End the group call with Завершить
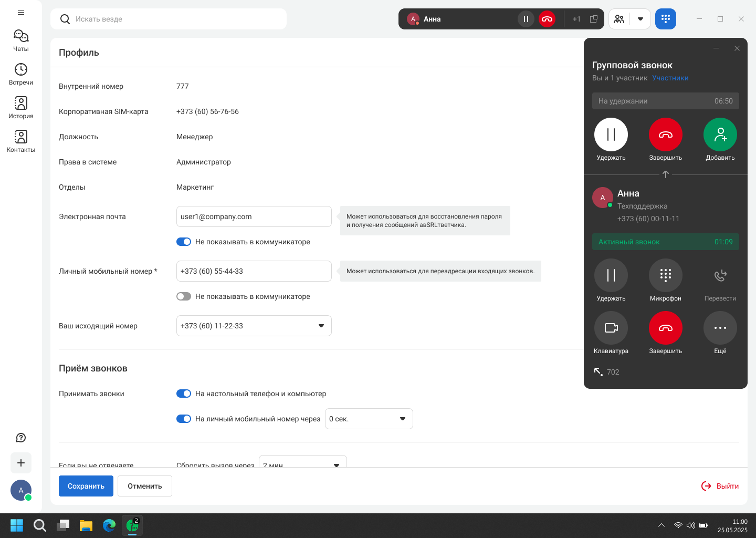 (665, 135)
